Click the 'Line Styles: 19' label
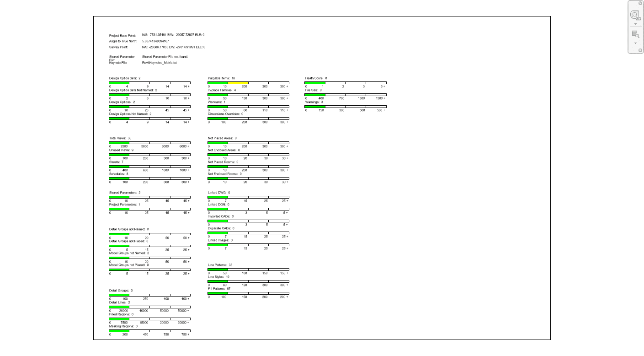 click(x=218, y=277)
